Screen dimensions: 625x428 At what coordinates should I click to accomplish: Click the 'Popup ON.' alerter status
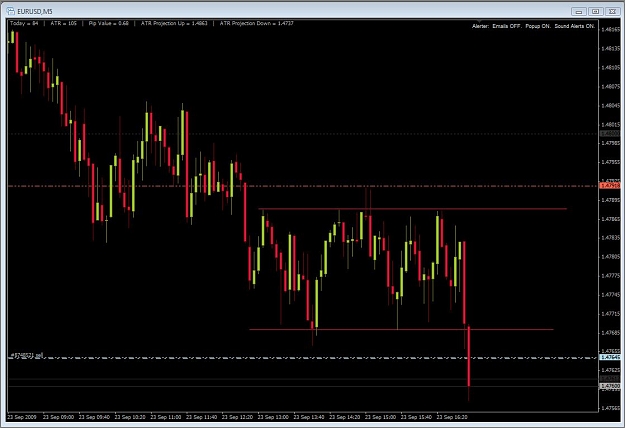pos(538,26)
